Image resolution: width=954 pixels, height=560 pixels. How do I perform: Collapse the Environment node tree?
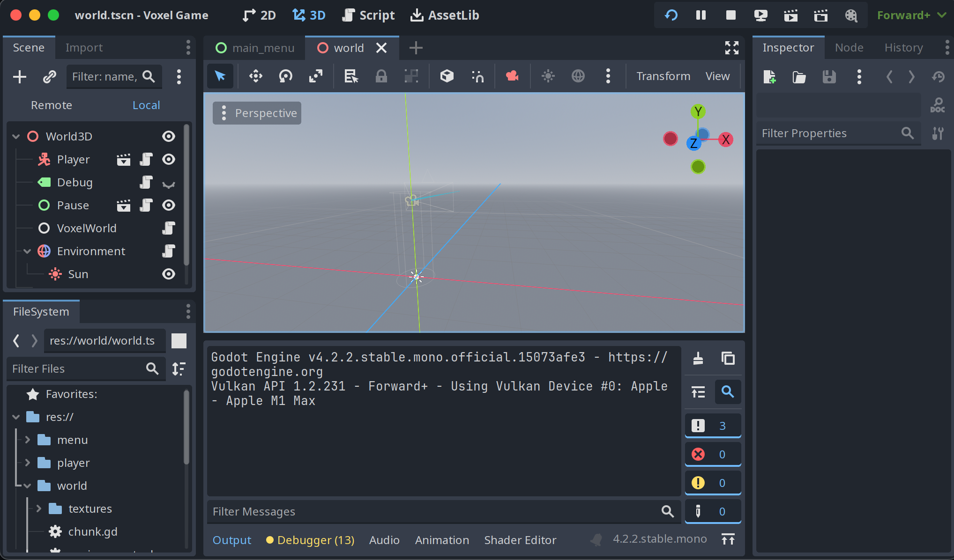click(27, 251)
